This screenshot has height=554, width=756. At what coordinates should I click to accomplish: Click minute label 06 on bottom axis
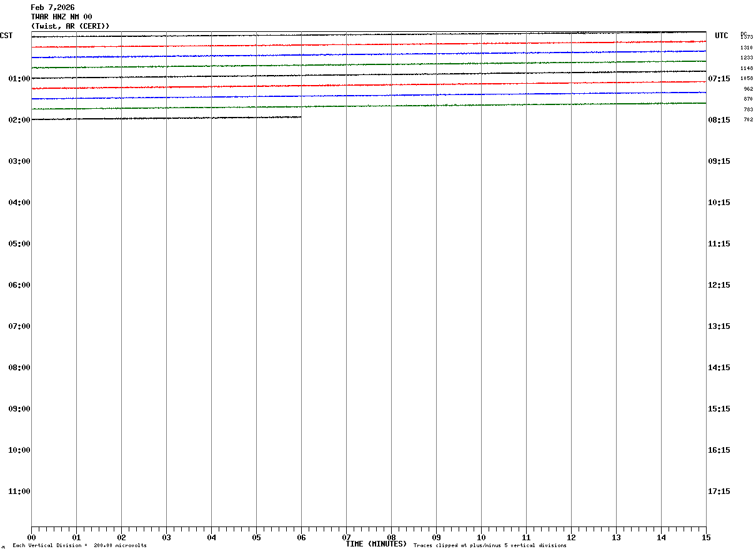301,537
